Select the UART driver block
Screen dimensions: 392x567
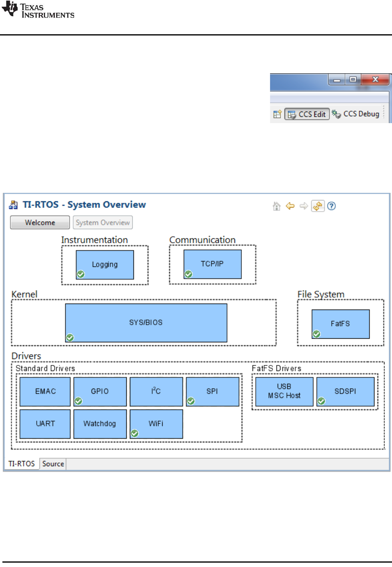point(45,424)
